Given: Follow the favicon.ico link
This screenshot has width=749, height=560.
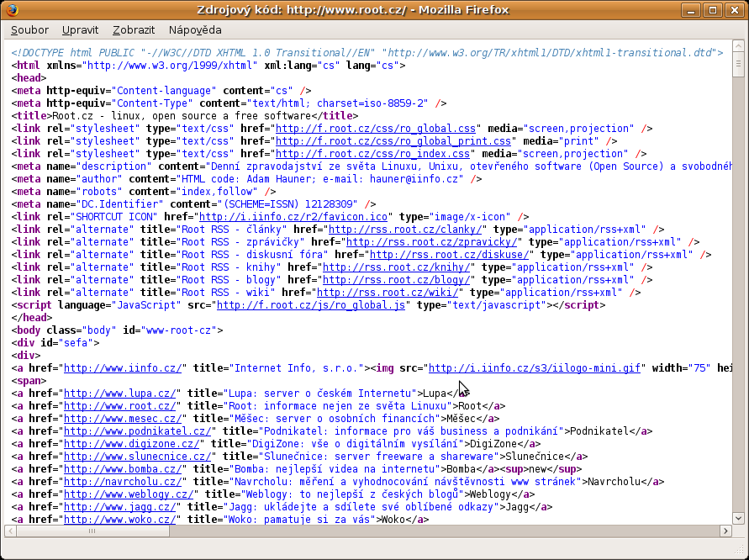Looking at the screenshot, I should point(293,216).
